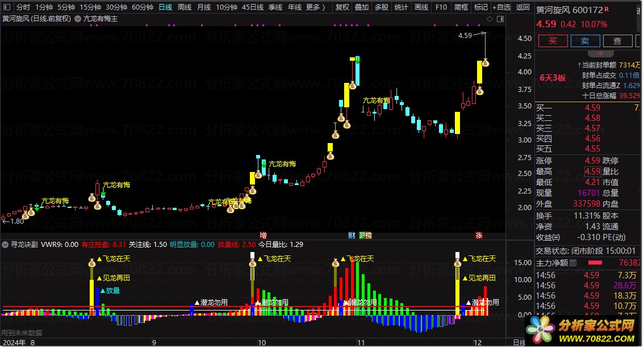Click the 增 event marker on timeline
644x348 pixels.
click(264, 235)
